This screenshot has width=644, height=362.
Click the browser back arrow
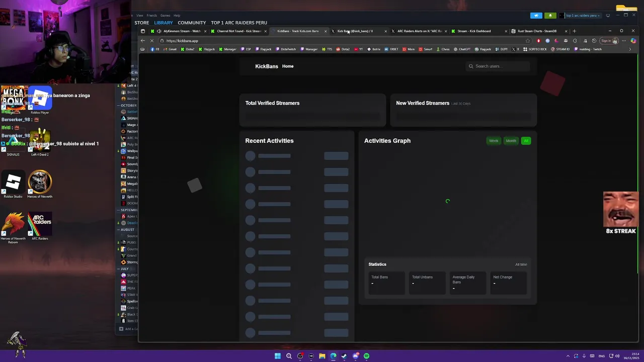click(x=143, y=41)
